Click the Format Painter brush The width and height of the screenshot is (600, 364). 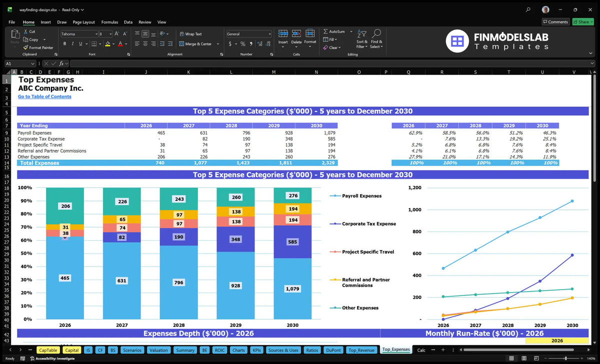click(x=25, y=47)
